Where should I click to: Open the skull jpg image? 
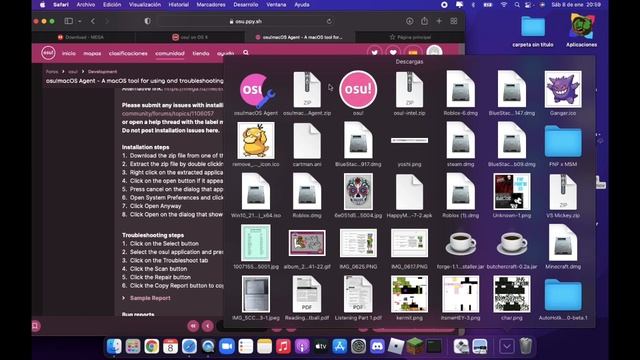(358, 192)
